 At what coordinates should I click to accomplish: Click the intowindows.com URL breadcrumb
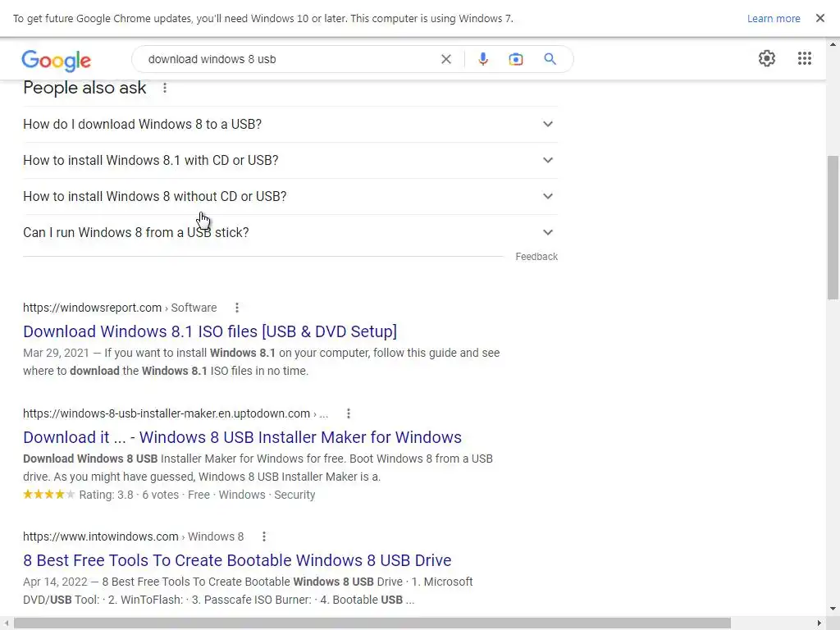134,536
